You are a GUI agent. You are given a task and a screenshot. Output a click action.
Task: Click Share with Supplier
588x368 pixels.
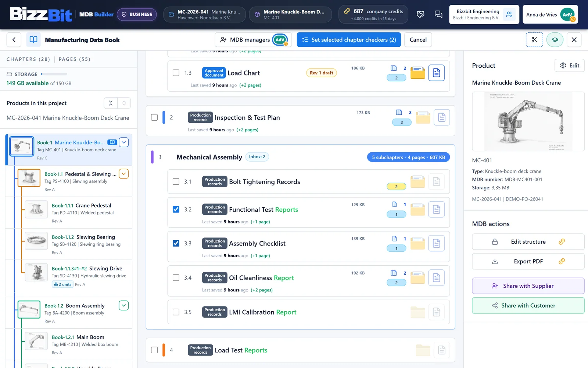pos(528,286)
